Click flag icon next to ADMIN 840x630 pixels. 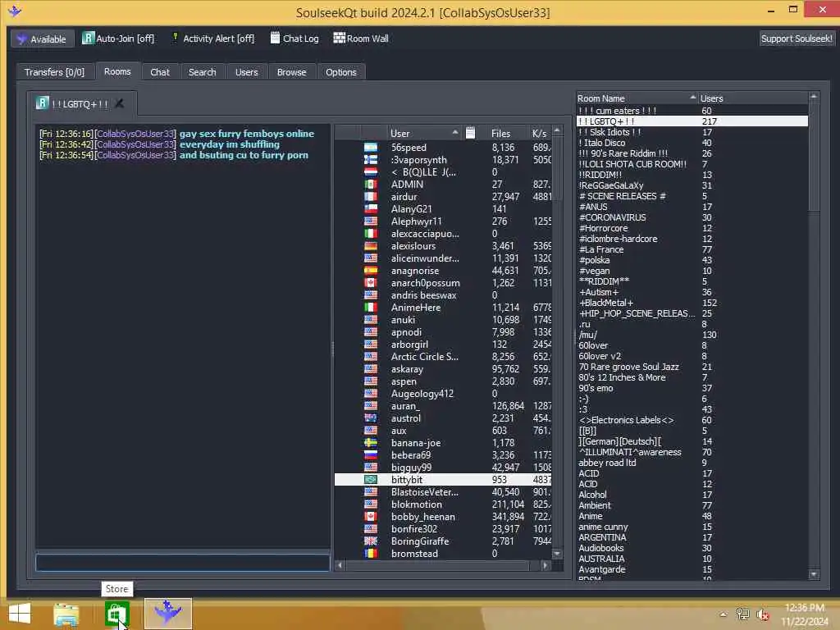(371, 185)
